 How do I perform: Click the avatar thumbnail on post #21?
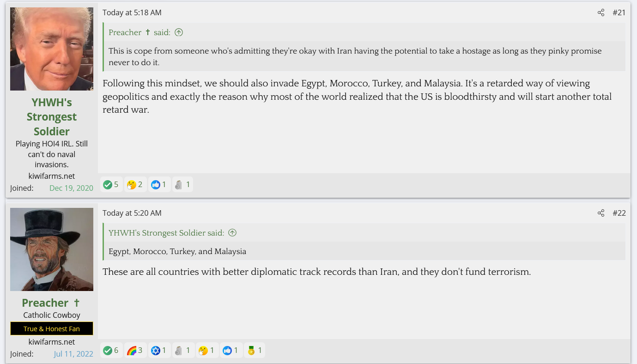(x=52, y=49)
